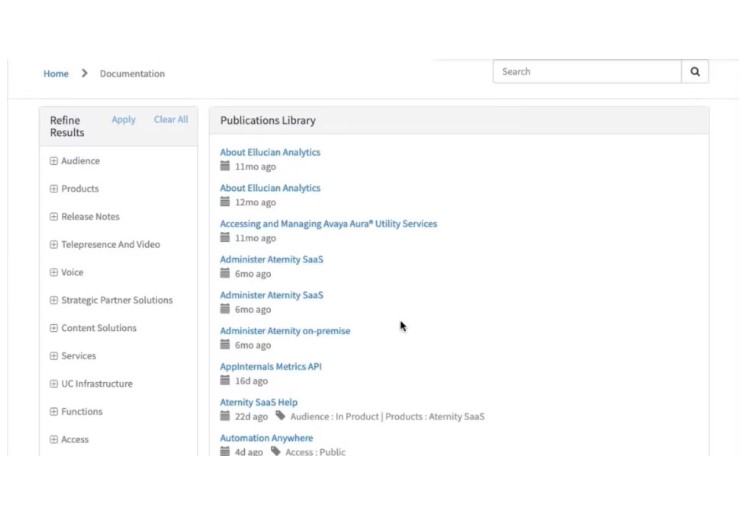Click calendar icon under Accessing and Managing Avaya
The width and height of the screenshot is (746, 528).
(225, 238)
